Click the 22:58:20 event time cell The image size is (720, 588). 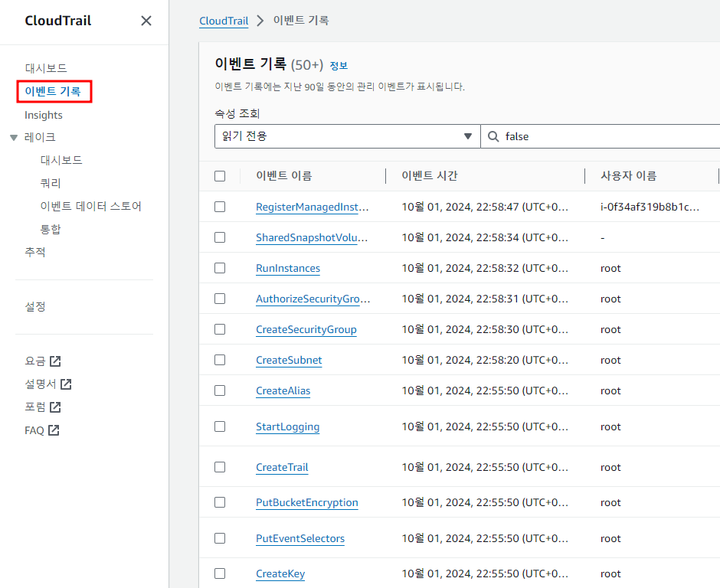coord(485,361)
